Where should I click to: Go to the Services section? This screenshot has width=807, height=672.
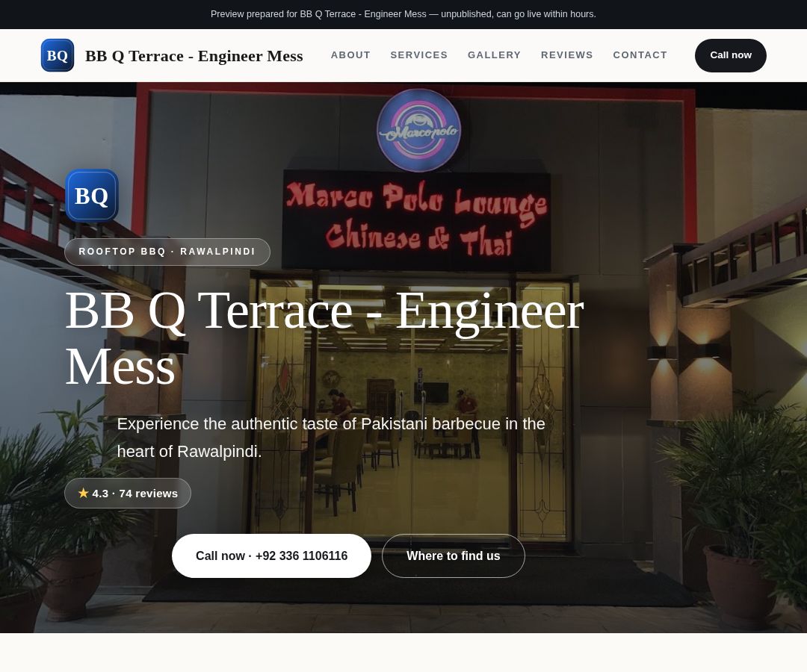point(419,55)
